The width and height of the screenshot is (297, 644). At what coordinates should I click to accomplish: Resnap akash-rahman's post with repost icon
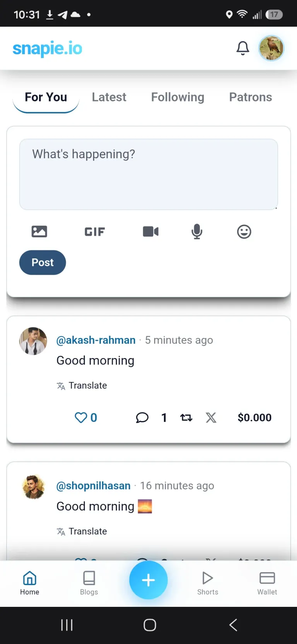(186, 418)
